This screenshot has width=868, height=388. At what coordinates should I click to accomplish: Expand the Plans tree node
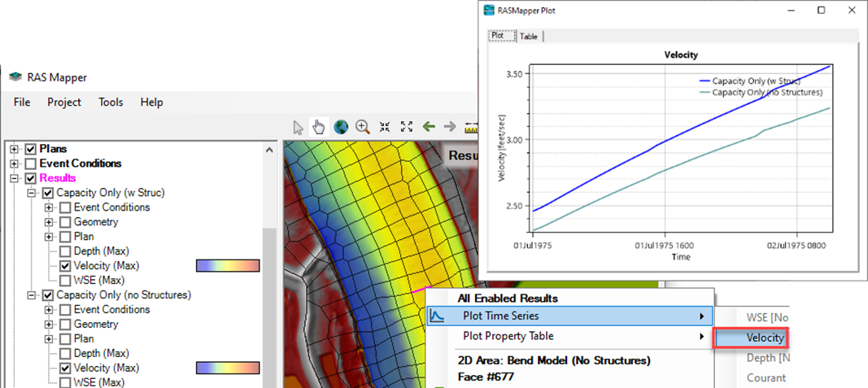[x=15, y=150]
